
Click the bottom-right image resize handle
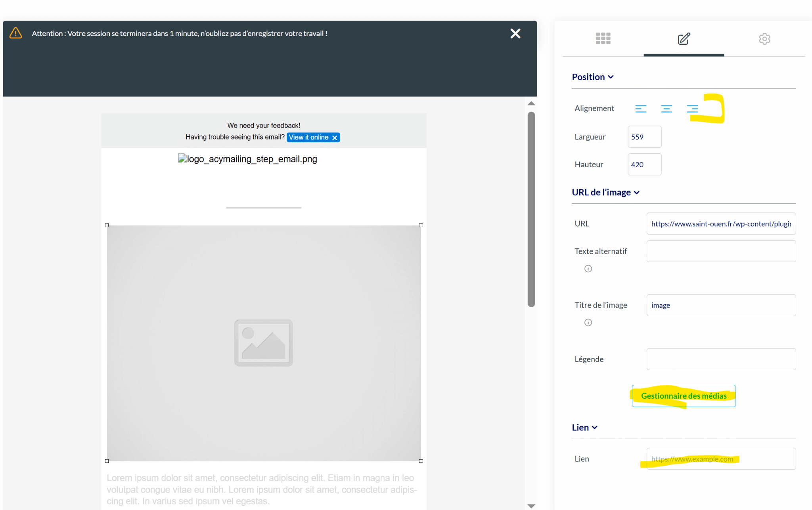pyautogui.click(x=421, y=461)
